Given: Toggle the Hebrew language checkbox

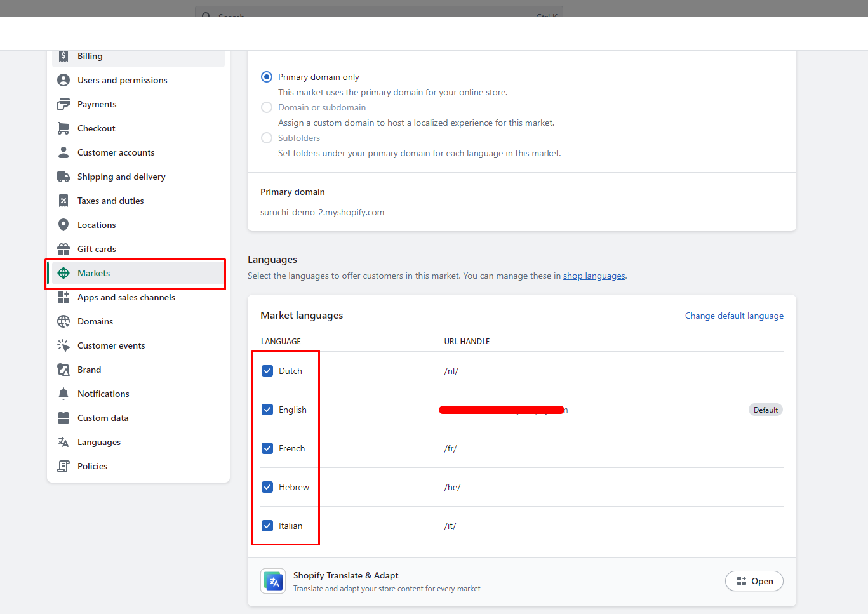Looking at the screenshot, I should tap(267, 487).
